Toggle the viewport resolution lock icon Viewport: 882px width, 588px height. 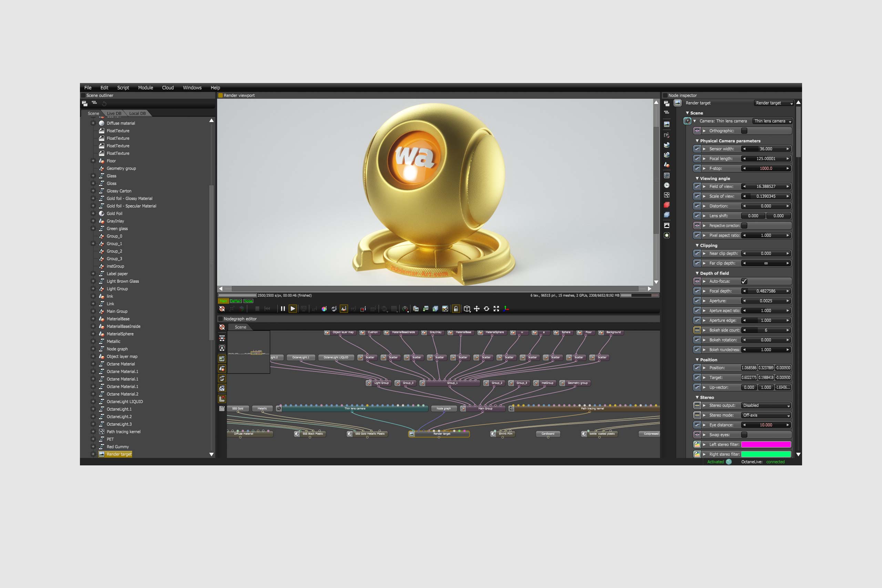(x=456, y=309)
